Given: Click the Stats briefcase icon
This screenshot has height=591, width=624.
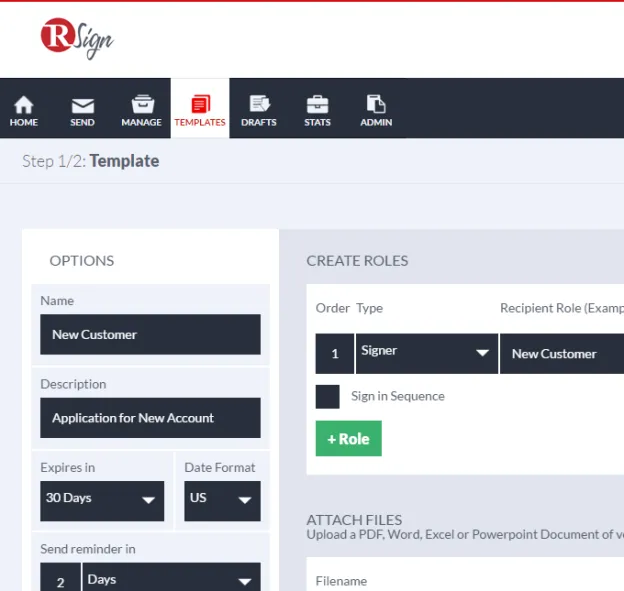Looking at the screenshot, I should pyautogui.click(x=318, y=105).
